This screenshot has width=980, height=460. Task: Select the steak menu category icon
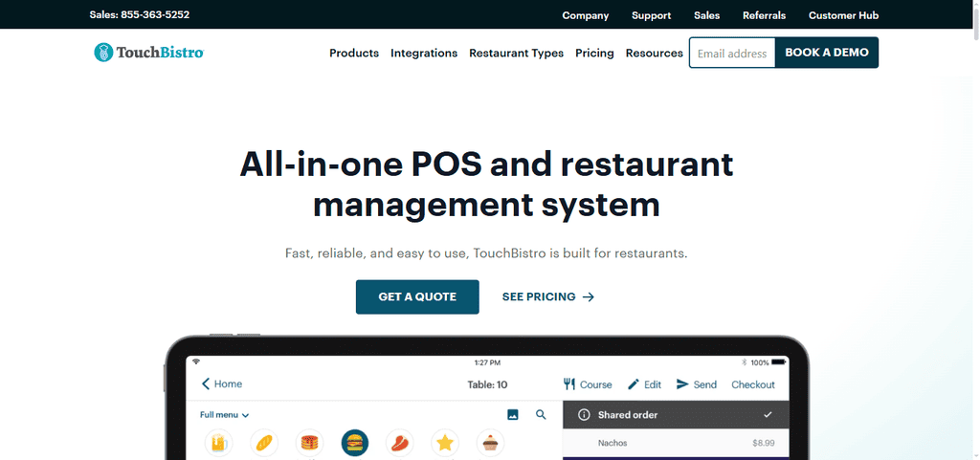[x=399, y=443]
